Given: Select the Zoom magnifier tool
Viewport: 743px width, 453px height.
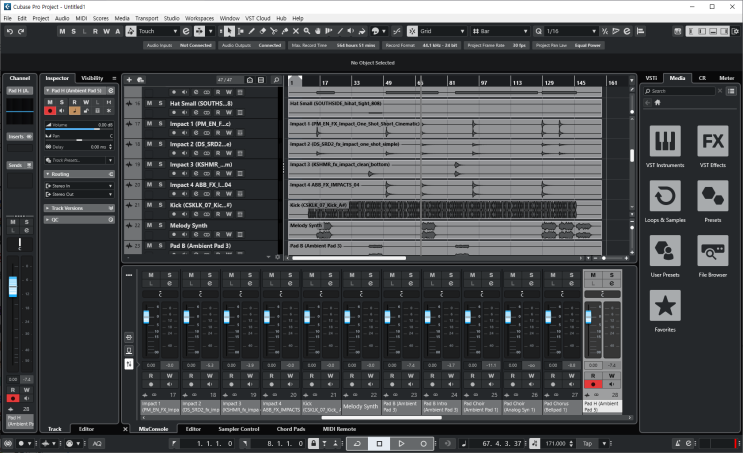Looking at the screenshot, I should point(307,31).
